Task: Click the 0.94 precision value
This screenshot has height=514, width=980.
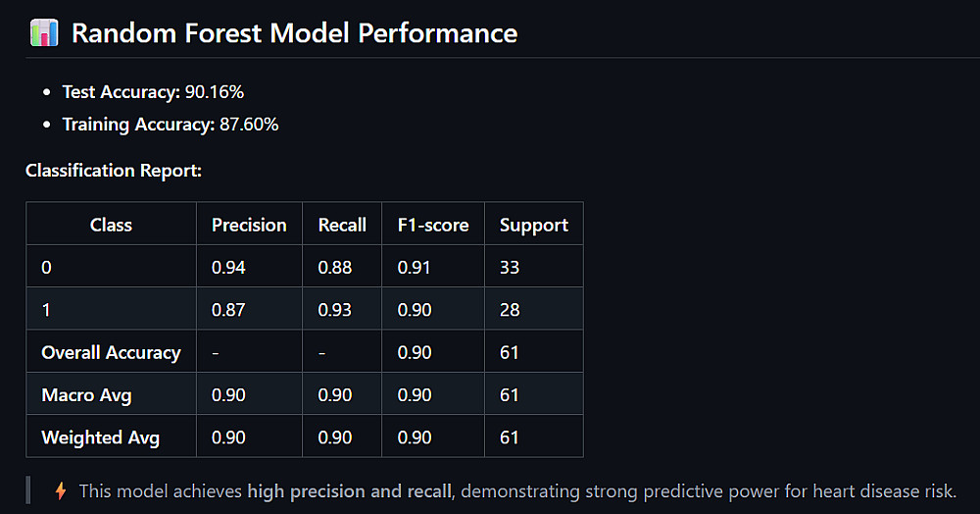Action: 228,267
